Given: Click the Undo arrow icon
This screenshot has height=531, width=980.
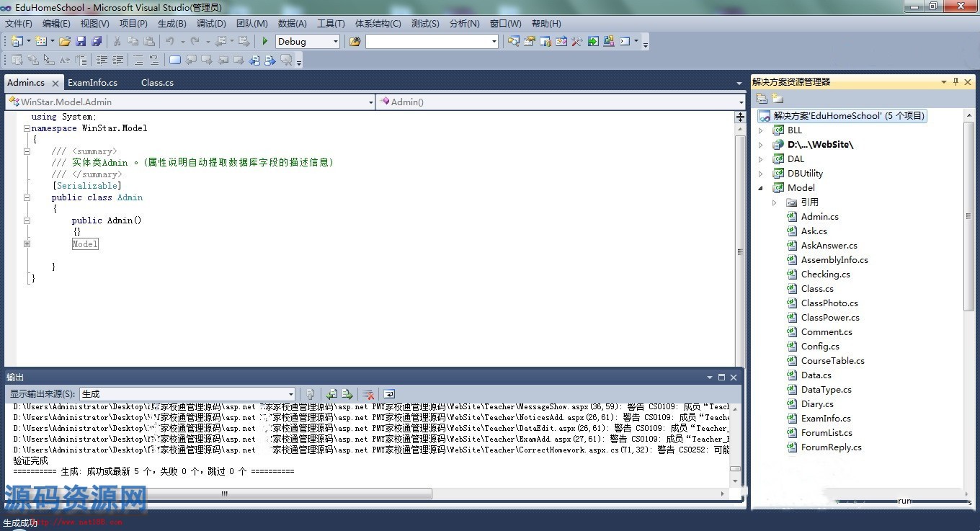Looking at the screenshot, I should 169,41.
